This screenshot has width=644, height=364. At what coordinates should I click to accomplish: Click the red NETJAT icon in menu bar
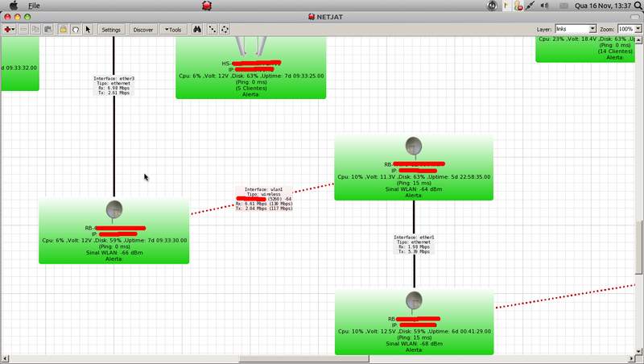point(207,6)
